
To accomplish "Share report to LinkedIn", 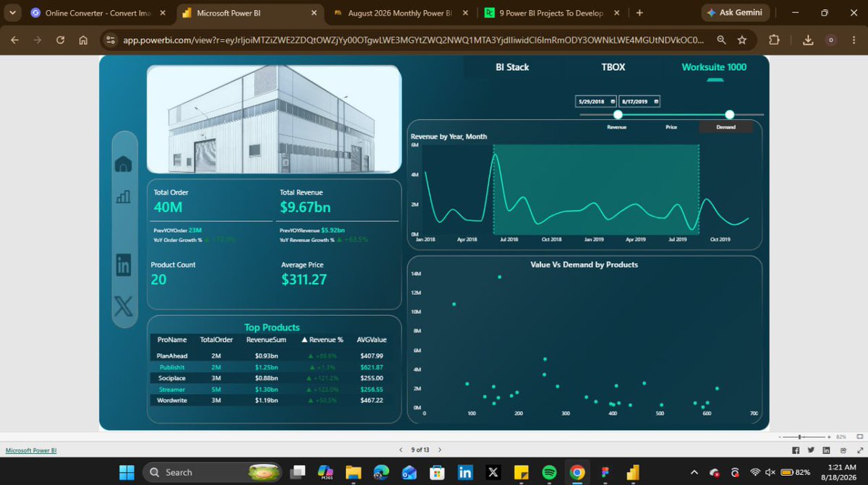I will point(826,450).
